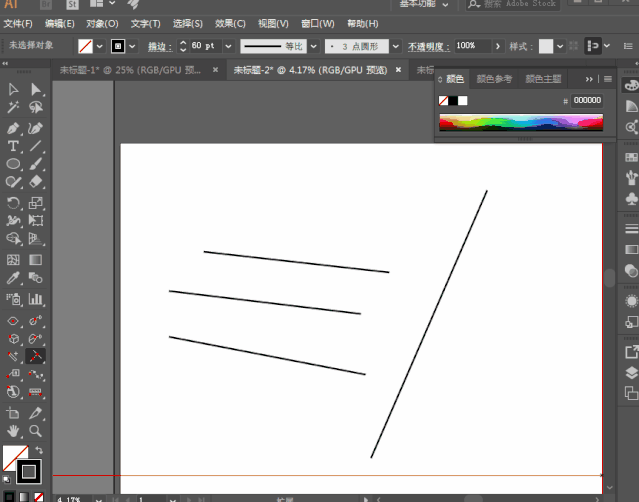639x502 pixels.
Task: Activate the Stroke box in toolbar
Action: (29, 472)
